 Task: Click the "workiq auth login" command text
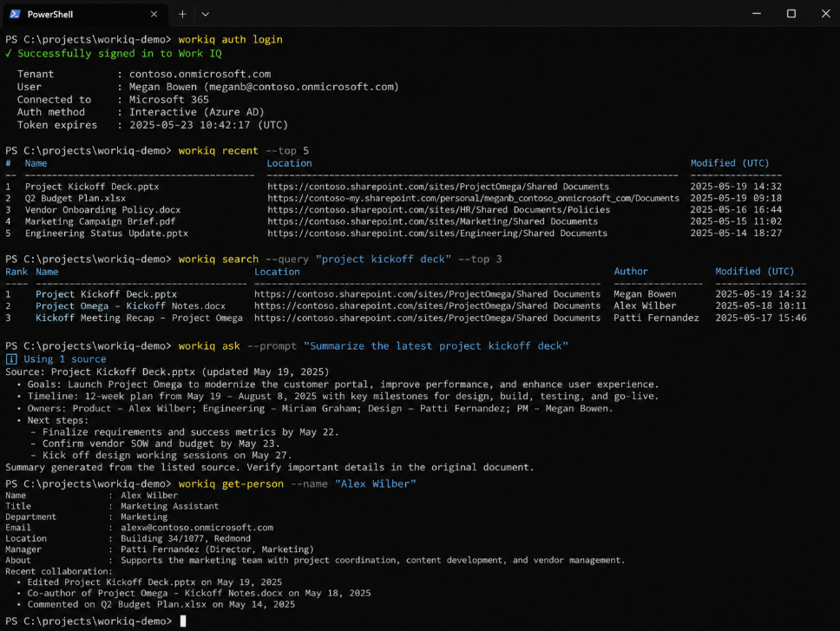tap(230, 40)
